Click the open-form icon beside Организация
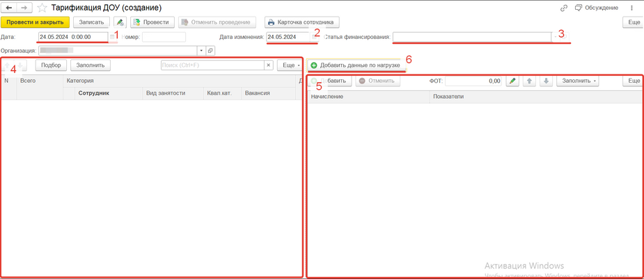Screen dimensions: 644x279 (210, 51)
